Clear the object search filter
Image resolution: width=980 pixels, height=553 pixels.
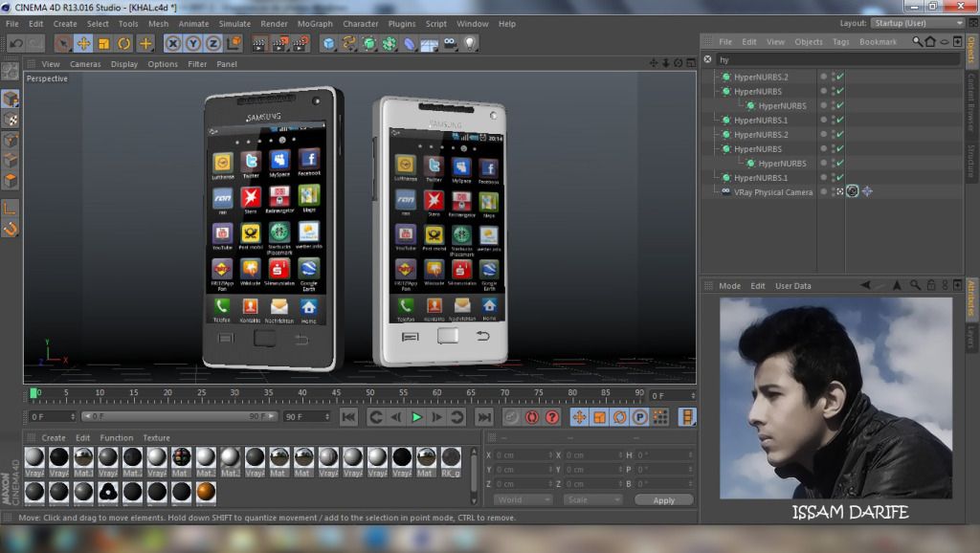pyautogui.click(x=707, y=59)
